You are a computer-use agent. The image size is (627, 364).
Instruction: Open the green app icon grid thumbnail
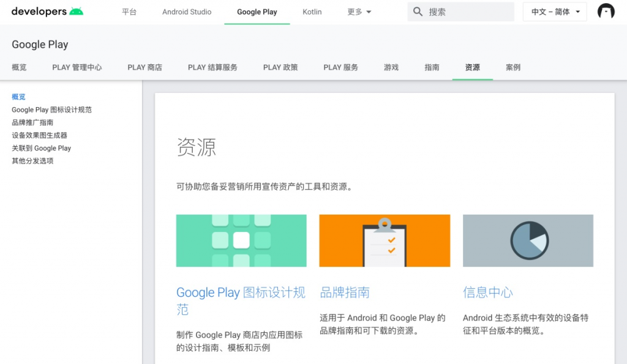click(x=241, y=240)
